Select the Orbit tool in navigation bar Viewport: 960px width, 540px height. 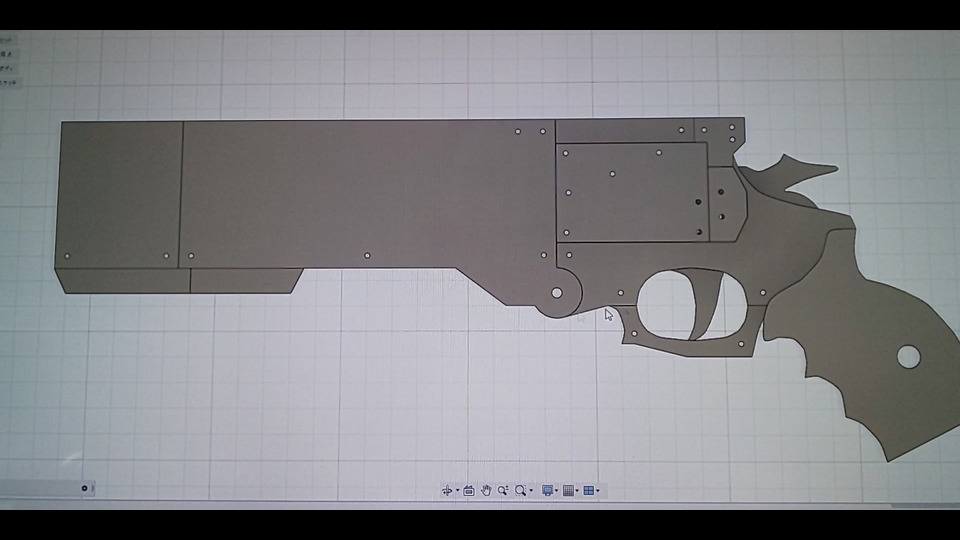point(447,490)
